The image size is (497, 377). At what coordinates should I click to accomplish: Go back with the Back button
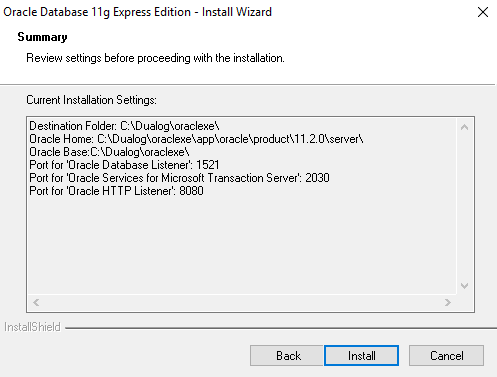[287, 355]
